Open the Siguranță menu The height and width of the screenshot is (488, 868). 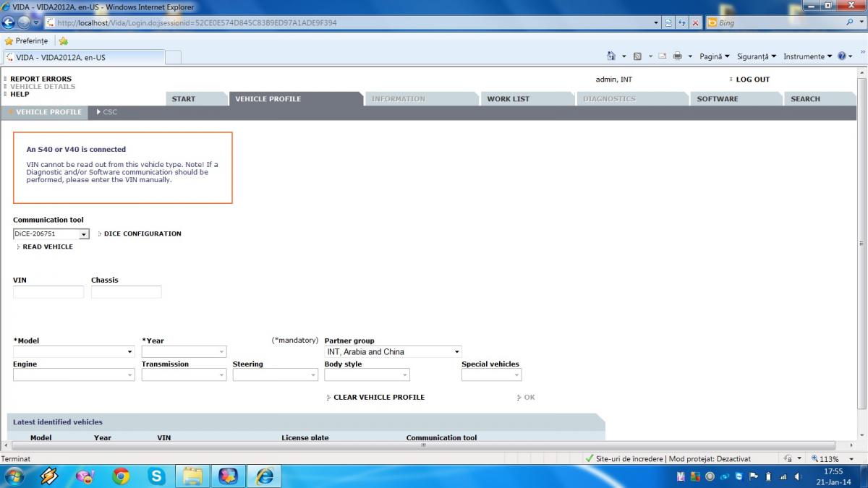point(757,56)
